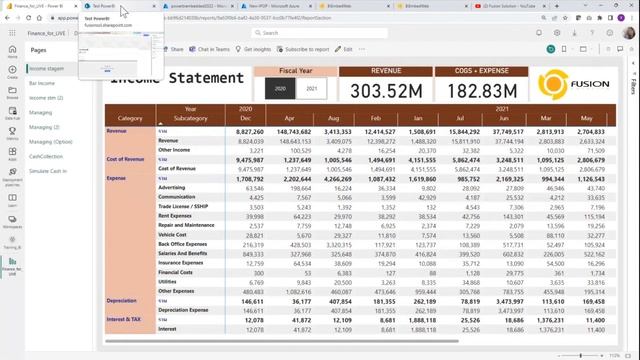Open the bookmarks dropdown in the report toolbar

[x=567, y=49]
